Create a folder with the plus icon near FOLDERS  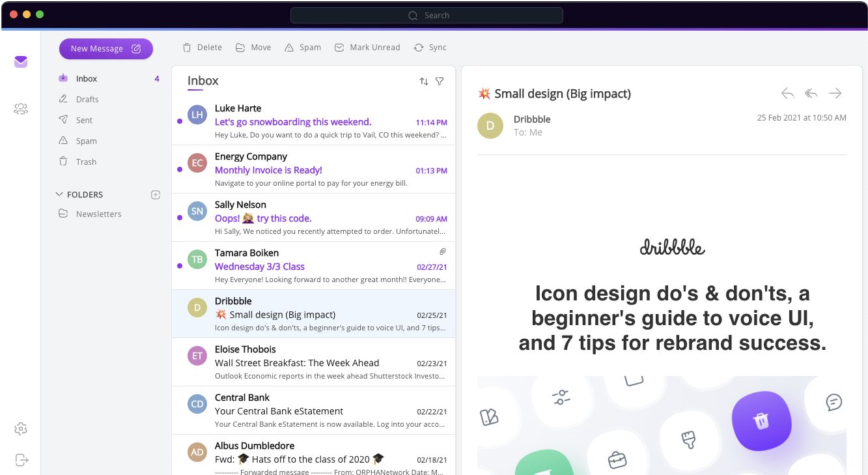155,194
